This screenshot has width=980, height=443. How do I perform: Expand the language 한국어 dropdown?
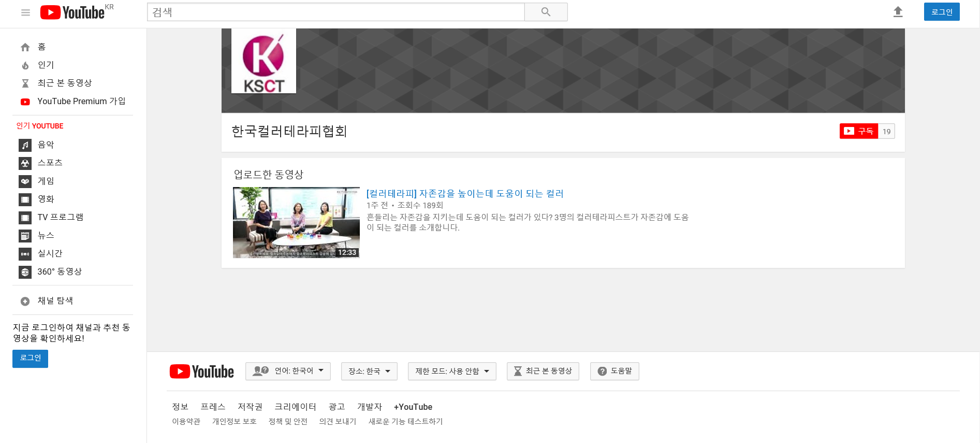[x=288, y=371]
